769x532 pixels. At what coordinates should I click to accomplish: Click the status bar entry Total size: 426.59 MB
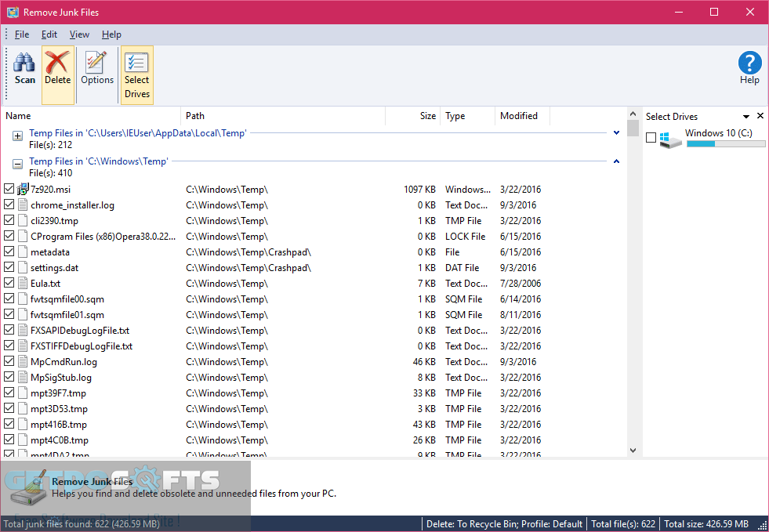tap(706, 523)
